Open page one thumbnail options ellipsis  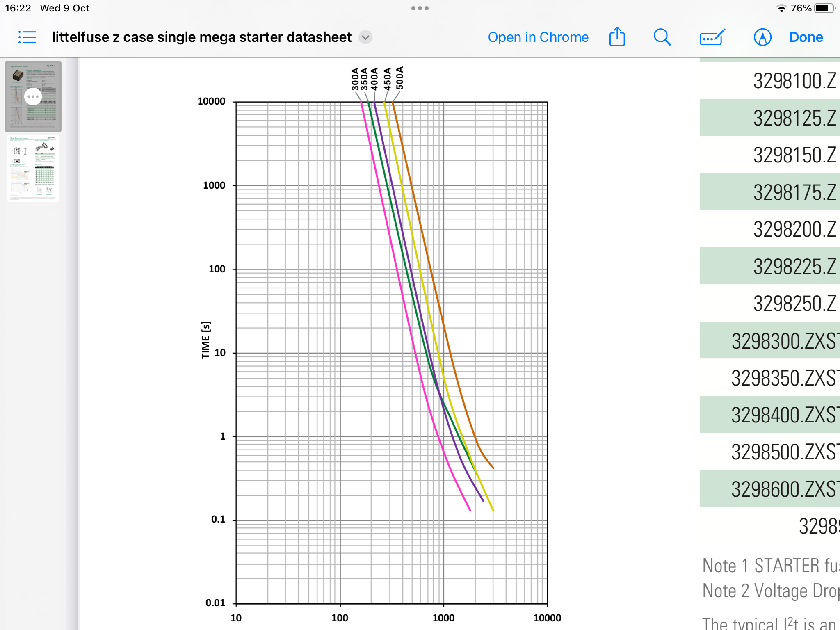point(33,97)
